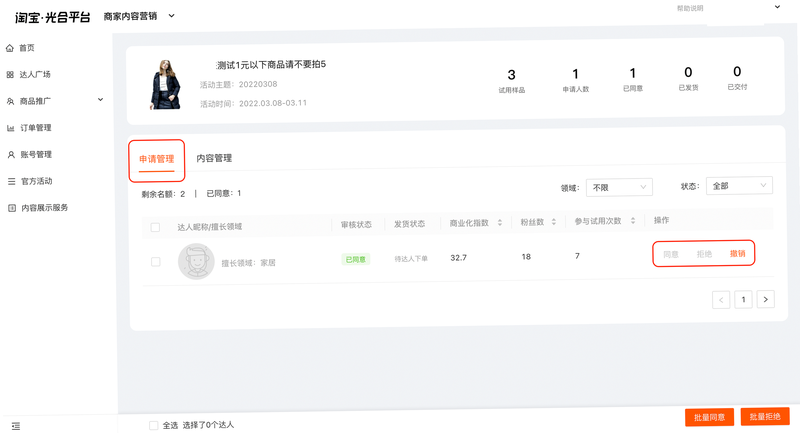This screenshot has height=433, width=800.
Task: Select page number 1
Action: (x=743, y=299)
